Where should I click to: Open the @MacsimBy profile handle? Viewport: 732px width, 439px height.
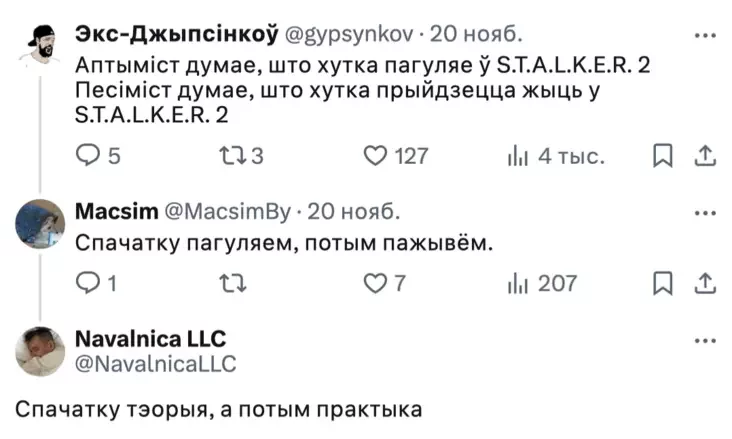pyautogui.click(x=223, y=212)
